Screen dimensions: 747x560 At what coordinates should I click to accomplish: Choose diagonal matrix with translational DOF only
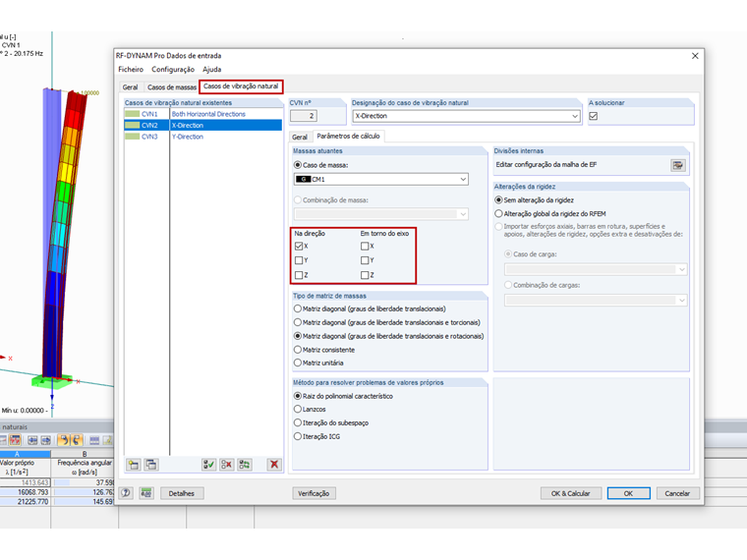298,308
